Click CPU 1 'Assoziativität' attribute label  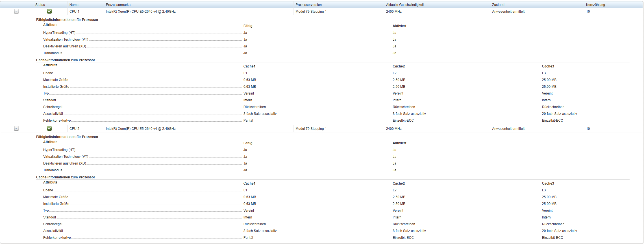click(x=53, y=114)
